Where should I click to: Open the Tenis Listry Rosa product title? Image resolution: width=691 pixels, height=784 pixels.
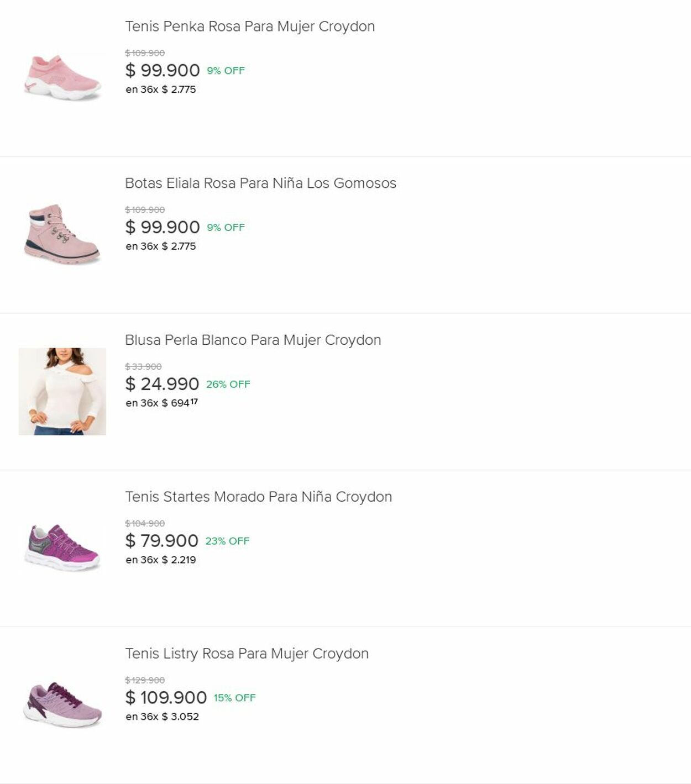pyautogui.click(x=247, y=654)
